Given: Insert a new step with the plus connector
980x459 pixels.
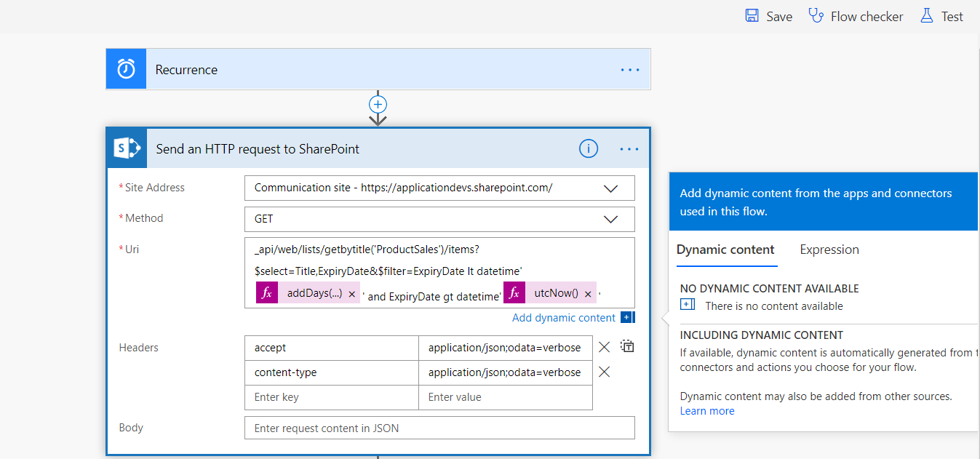Looking at the screenshot, I should coord(378,104).
